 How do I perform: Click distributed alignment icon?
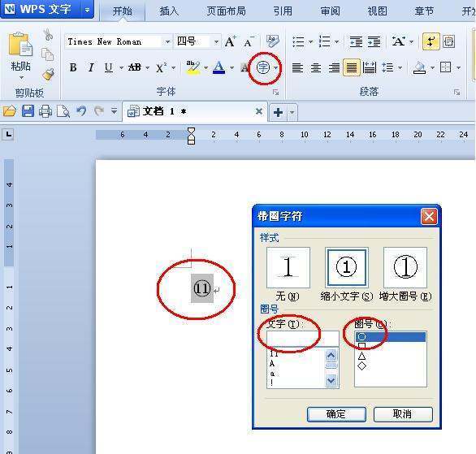[x=370, y=67]
